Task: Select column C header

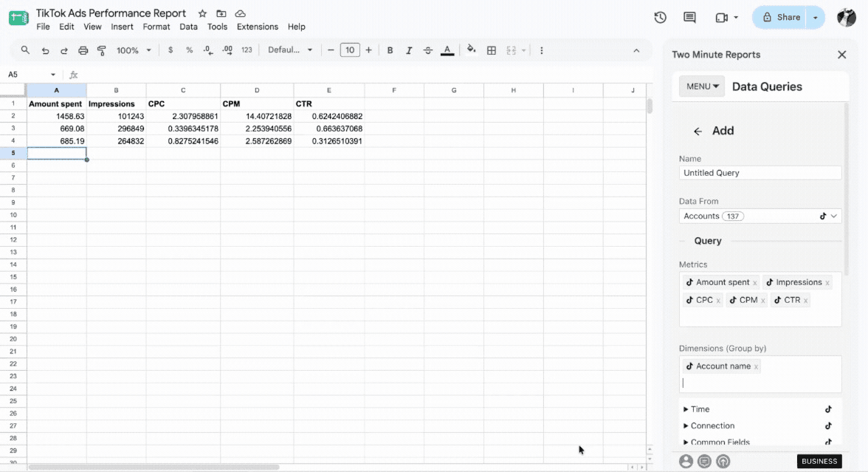Action: click(183, 90)
